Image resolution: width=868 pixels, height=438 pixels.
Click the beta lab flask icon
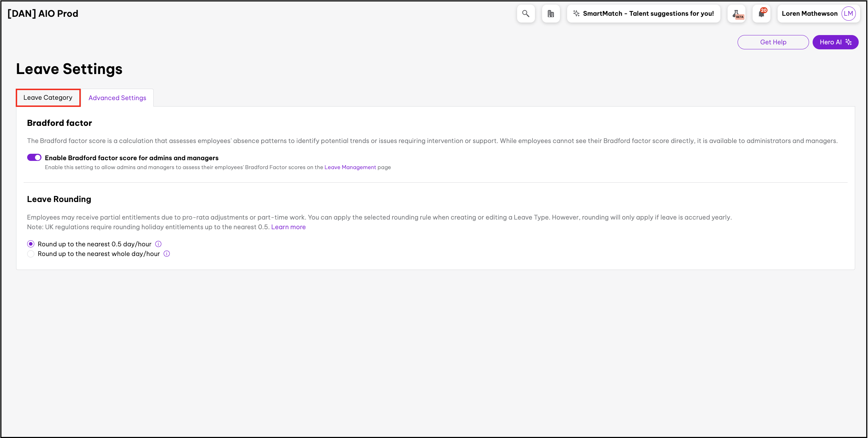click(736, 14)
